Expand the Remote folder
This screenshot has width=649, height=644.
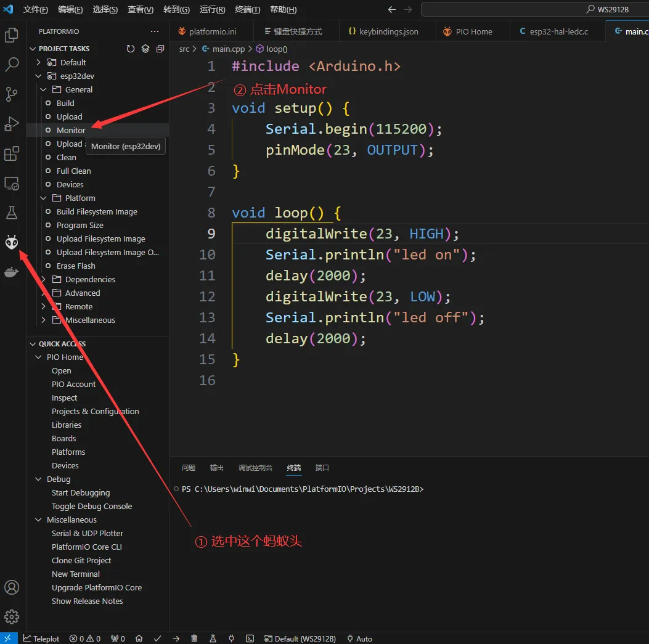tap(44, 306)
